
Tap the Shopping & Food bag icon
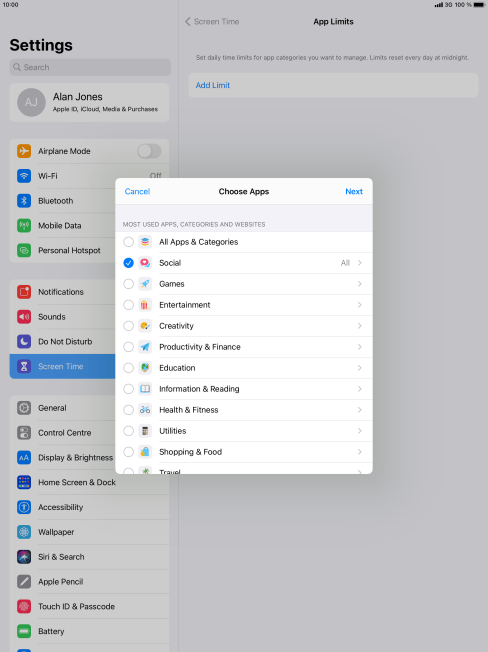145,452
